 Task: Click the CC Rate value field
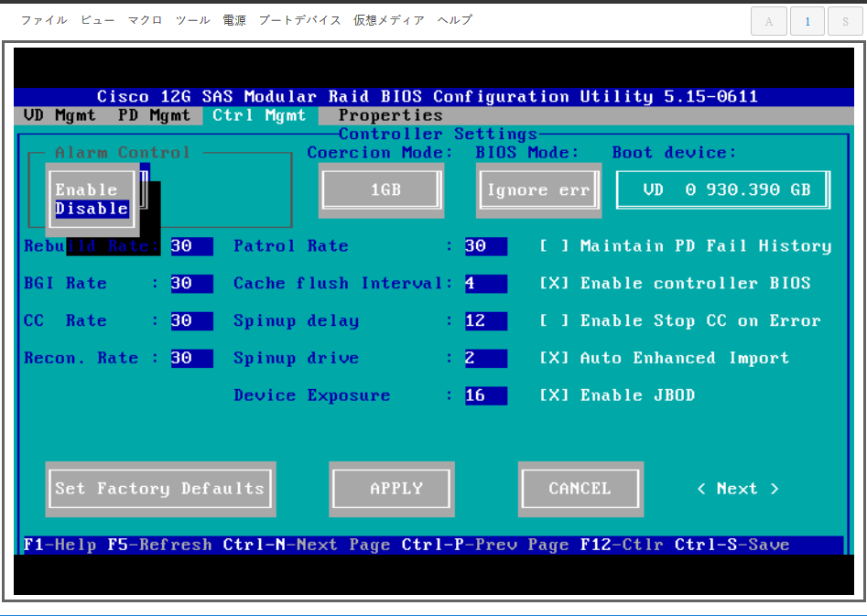(191, 320)
